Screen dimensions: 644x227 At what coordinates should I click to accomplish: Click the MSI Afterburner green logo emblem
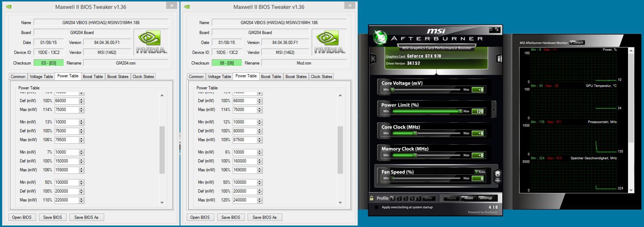(x=380, y=37)
